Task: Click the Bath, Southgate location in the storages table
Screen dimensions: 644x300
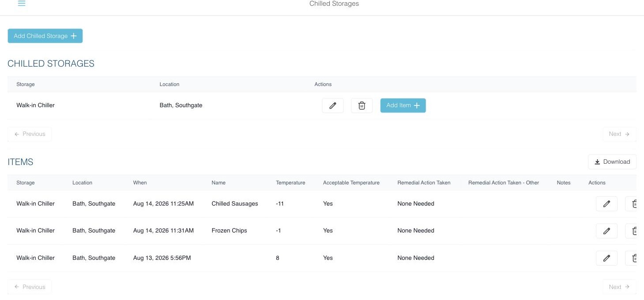Action: coord(181,105)
